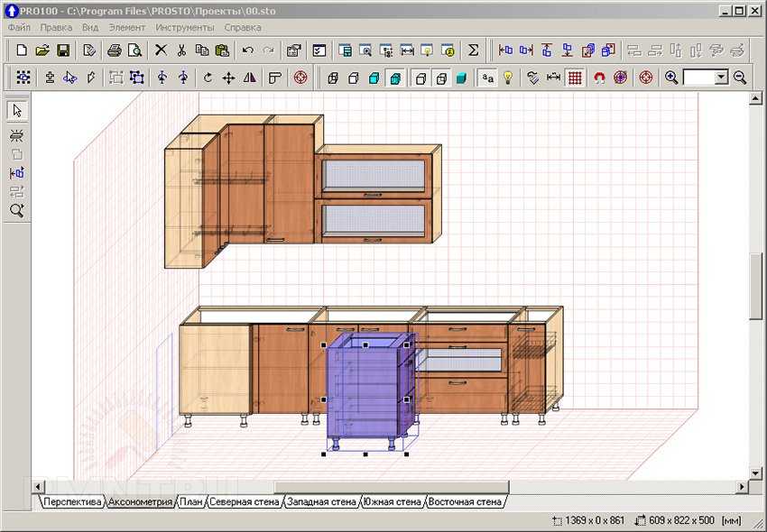Open the Инструменты menu

point(184,27)
